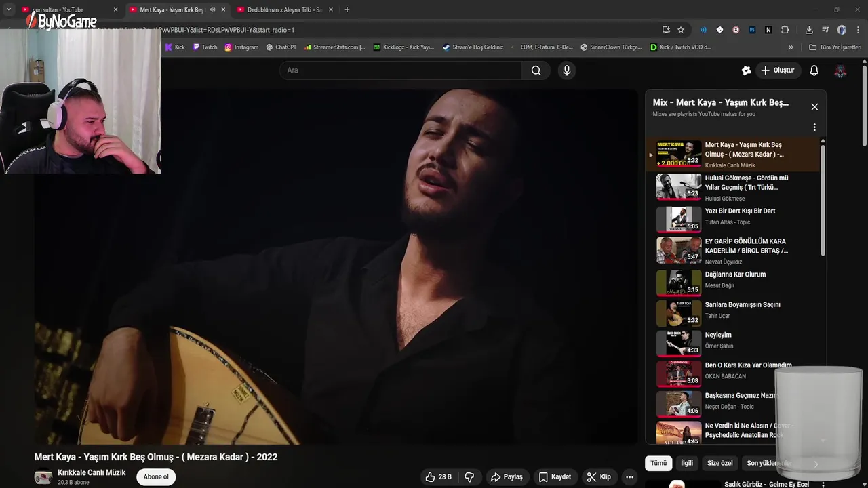Expand hidden bookmarks with the chevron
Image resolution: width=868 pixels, height=488 pixels.
tap(791, 47)
